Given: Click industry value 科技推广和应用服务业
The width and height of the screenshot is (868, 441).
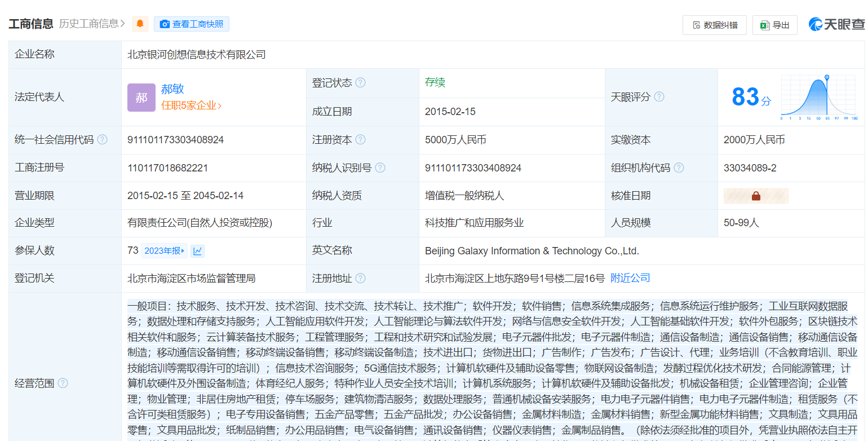Looking at the screenshot, I should 475,223.
